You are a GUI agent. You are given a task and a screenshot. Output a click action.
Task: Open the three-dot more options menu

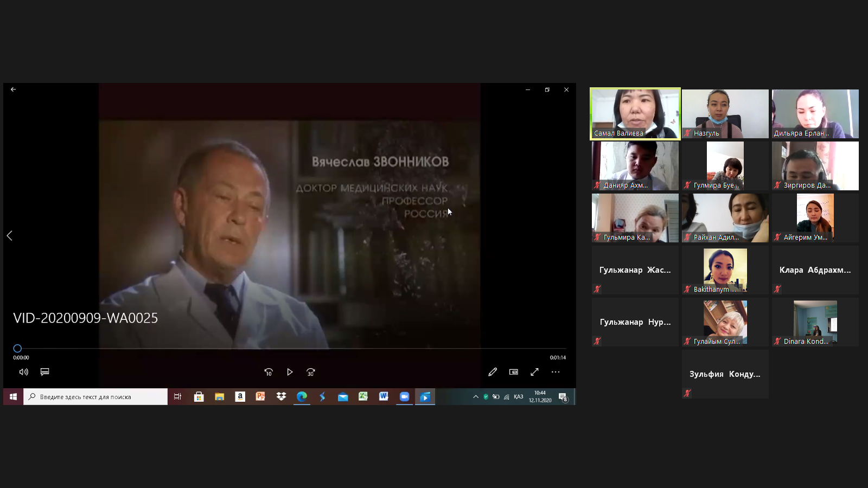pos(556,372)
